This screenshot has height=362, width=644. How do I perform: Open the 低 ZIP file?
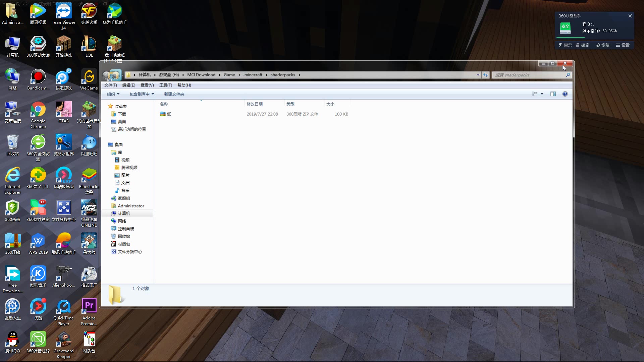169,114
